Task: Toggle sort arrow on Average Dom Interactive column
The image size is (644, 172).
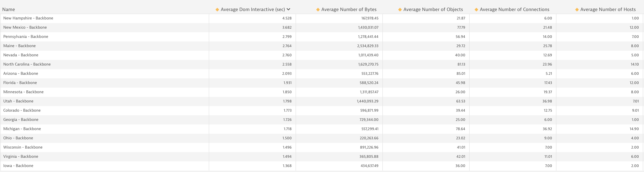Action: click(288, 9)
